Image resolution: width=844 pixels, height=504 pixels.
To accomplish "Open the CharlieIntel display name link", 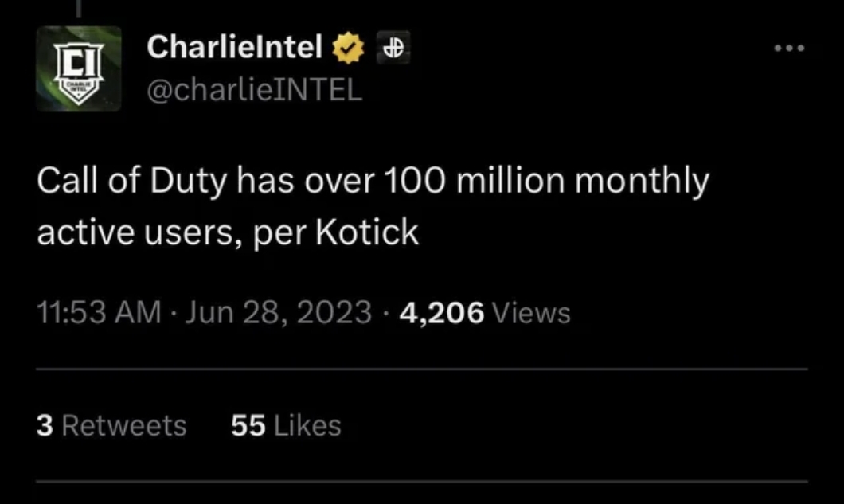I will point(235,49).
